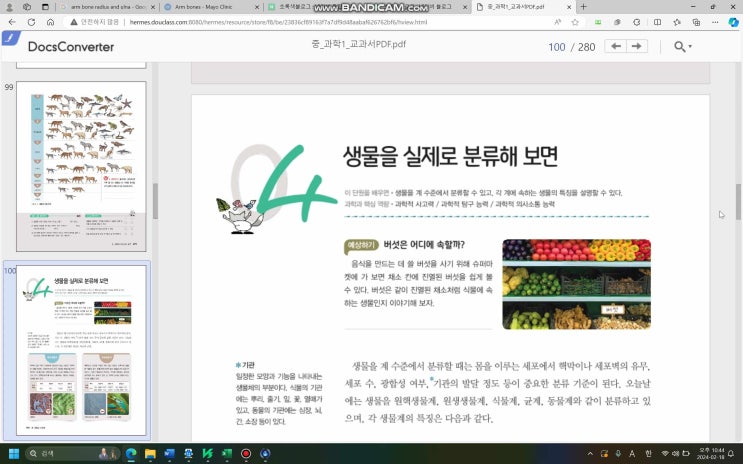Click the browser back arrow
The image size is (743, 464).
(10, 22)
